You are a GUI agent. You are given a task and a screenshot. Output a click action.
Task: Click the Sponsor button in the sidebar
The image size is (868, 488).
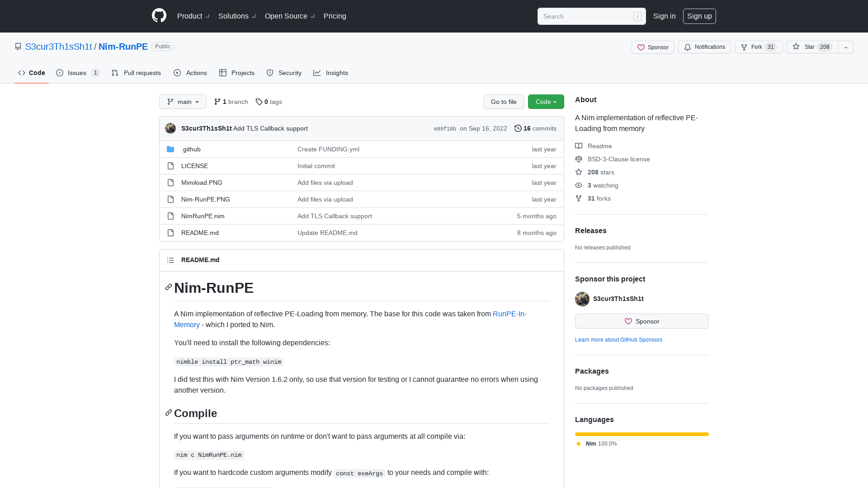642,321
